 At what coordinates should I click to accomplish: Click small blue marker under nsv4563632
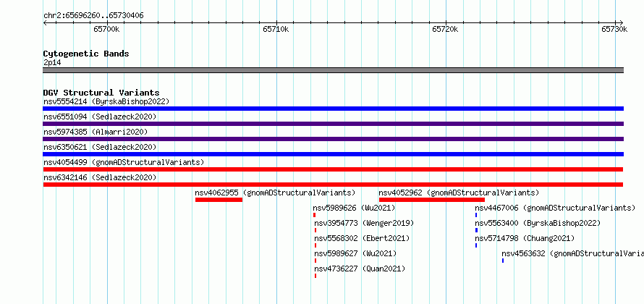pyautogui.click(x=503, y=261)
